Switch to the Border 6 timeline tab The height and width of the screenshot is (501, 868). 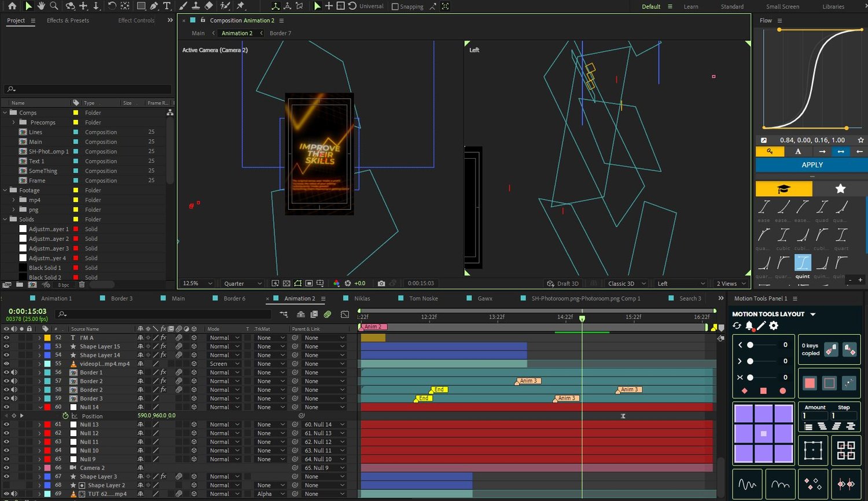point(234,298)
